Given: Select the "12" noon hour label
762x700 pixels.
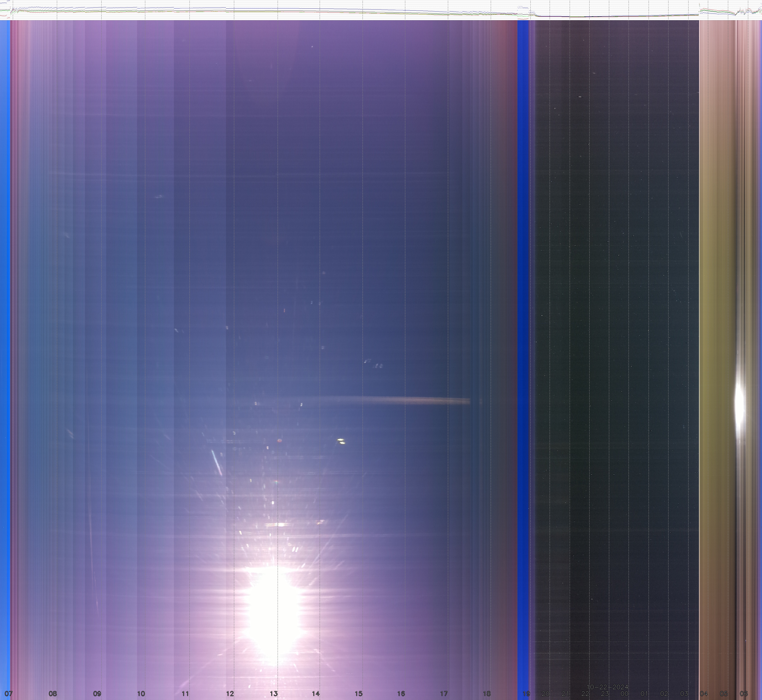Looking at the screenshot, I should click(230, 694).
